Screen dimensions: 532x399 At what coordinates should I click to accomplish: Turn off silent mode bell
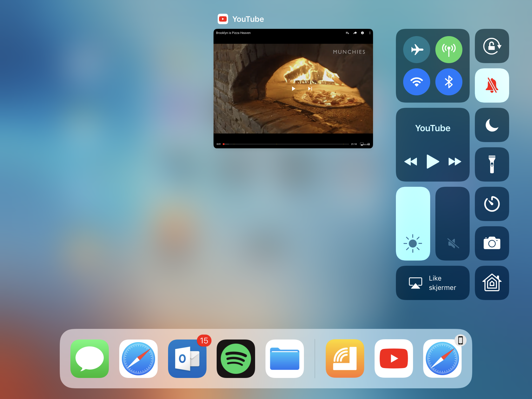492,85
